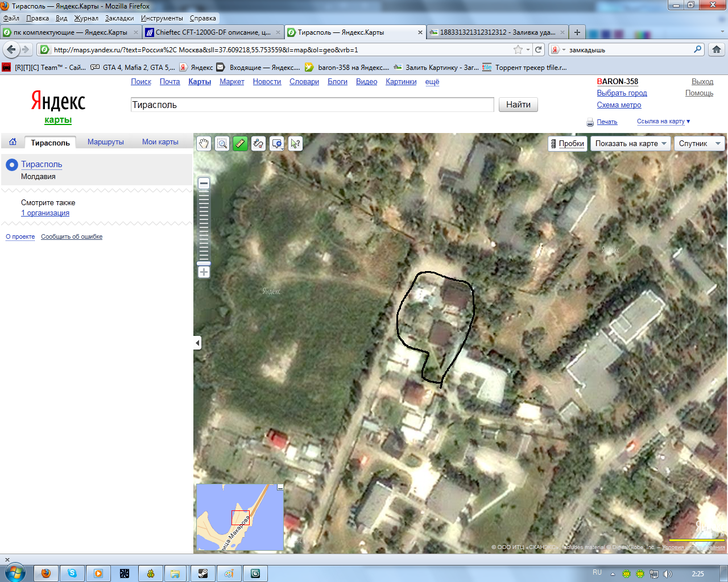Select the route drawing tool
Viewport: 728px width, 582px height.
[258, 144]
